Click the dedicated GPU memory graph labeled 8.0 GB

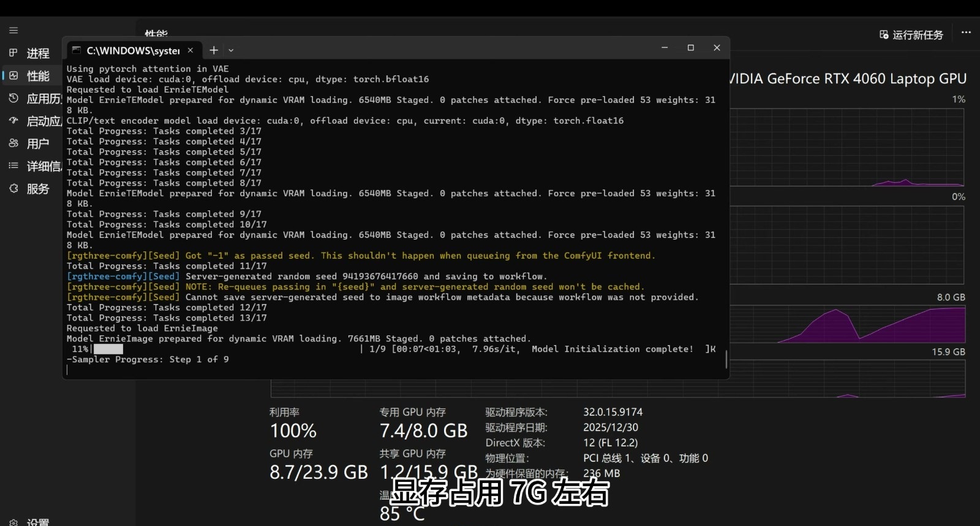click(847, 323)
